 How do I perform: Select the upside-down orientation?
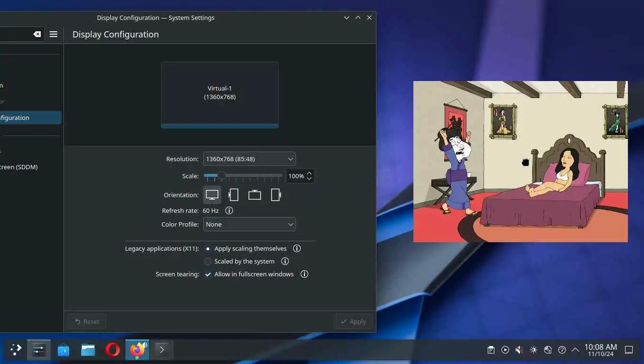255,195
